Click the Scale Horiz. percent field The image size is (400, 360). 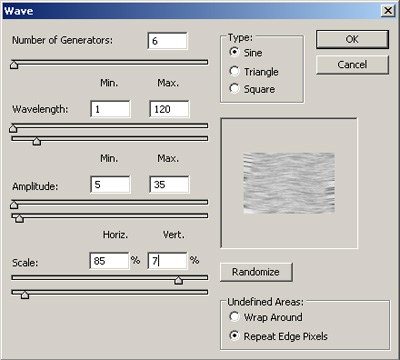pyautogui.click(x=109, y=260)
